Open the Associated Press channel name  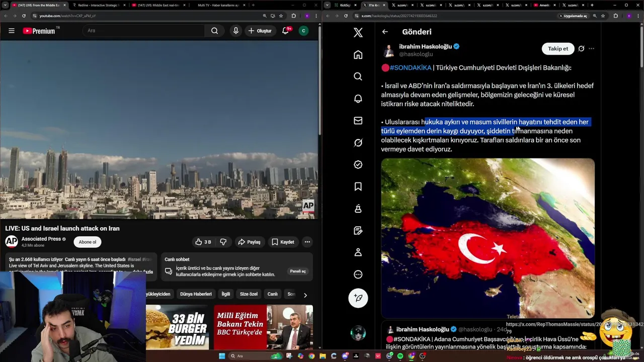click(41, 239)
